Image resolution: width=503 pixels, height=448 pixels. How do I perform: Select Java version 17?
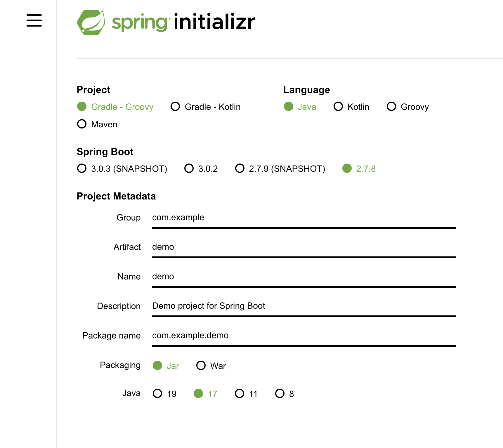coord(206,394)
